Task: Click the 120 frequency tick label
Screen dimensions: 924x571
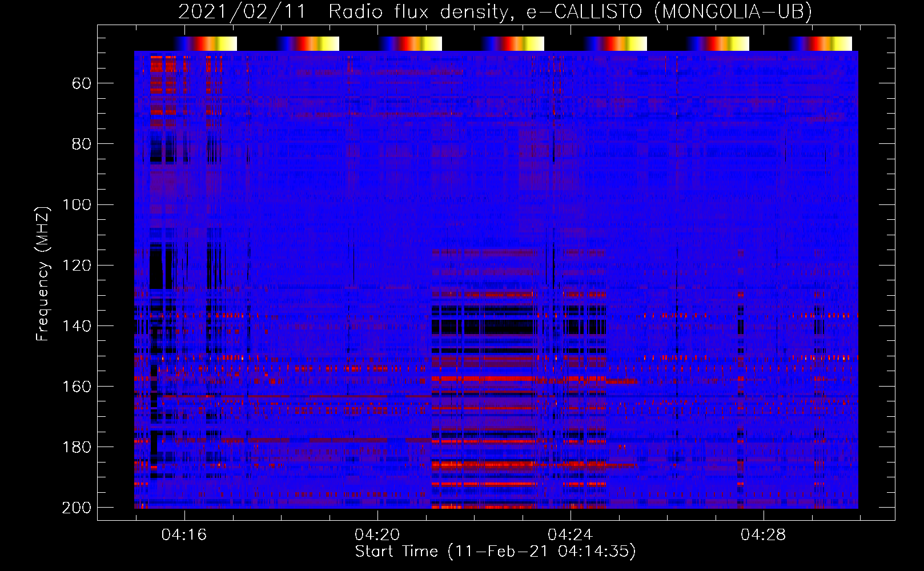Action: (x=77, y=266)
